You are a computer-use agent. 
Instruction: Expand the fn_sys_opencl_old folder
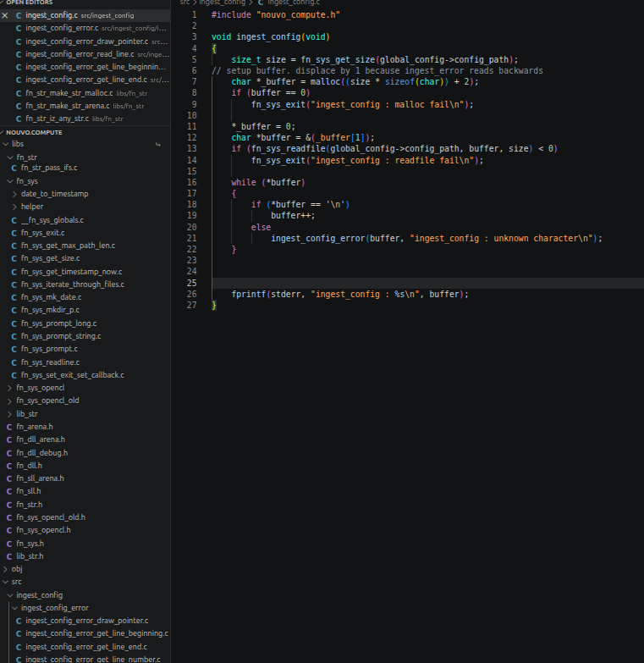coord(9,401)
